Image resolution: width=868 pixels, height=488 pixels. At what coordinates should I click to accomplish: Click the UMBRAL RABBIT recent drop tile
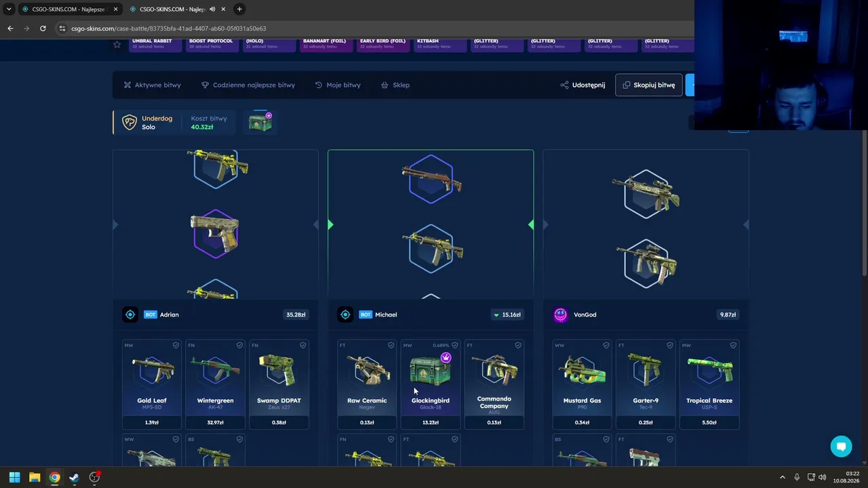tap(155, 45)
